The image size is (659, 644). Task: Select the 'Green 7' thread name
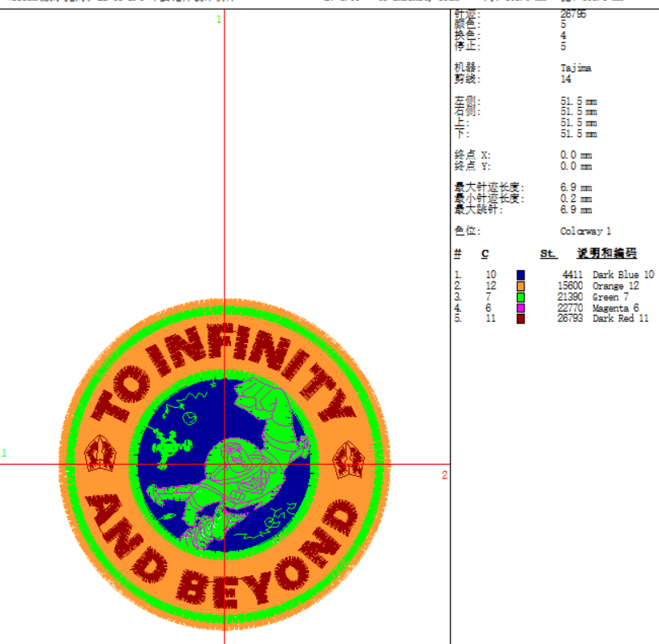coord(610,297)
